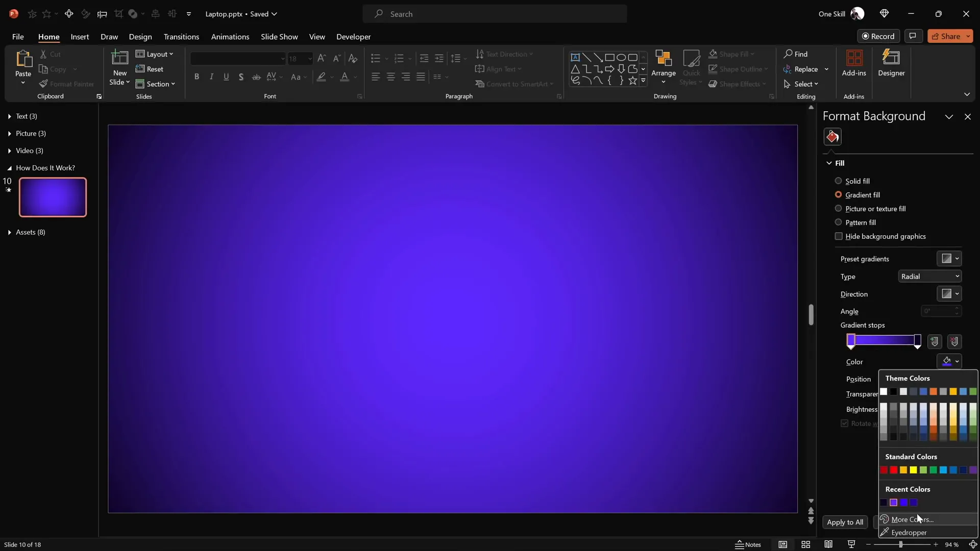Open the Slide Show tab
Screen dimensions: 980x551
point(279,37)
